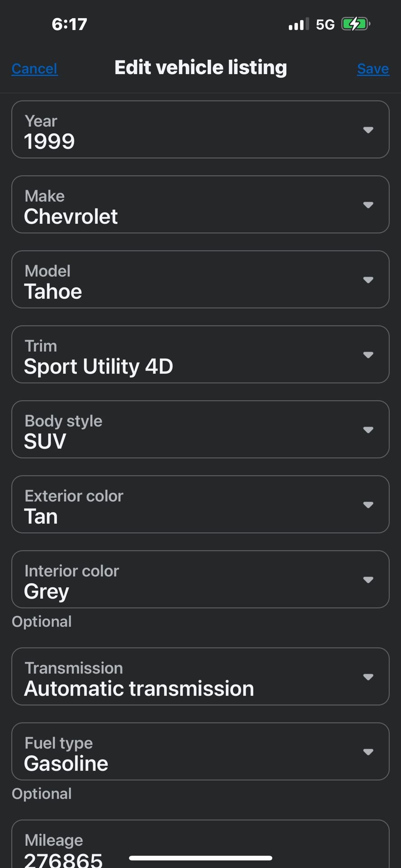Edit the Mileage field 276865
This screenshot has height=868, width=401.
(x=200, y=844)
